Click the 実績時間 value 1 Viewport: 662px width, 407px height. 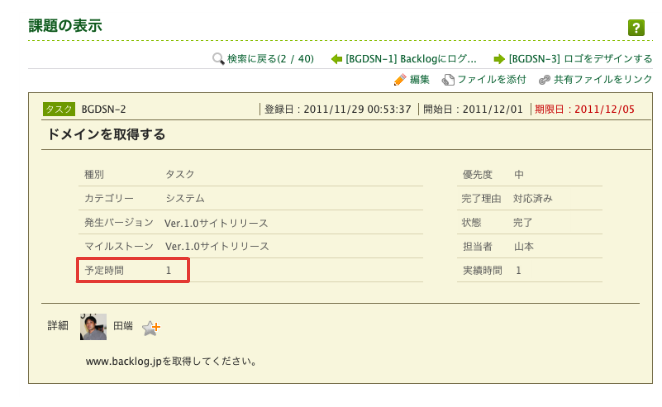(518, 271)
